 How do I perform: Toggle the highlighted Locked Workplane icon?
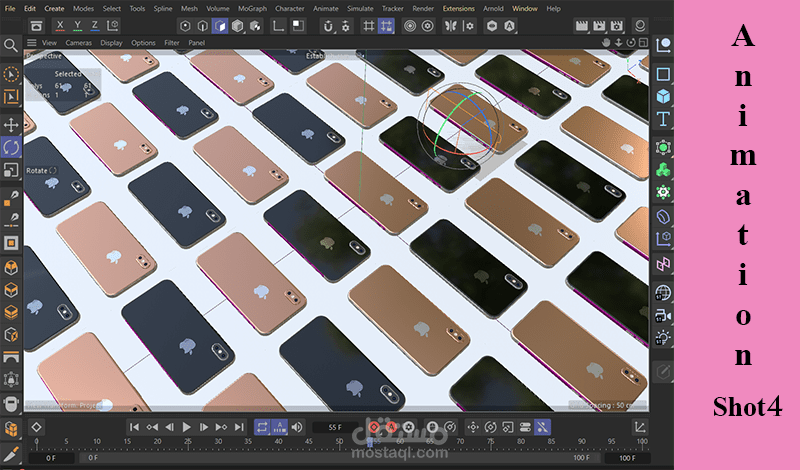[386, 26]
